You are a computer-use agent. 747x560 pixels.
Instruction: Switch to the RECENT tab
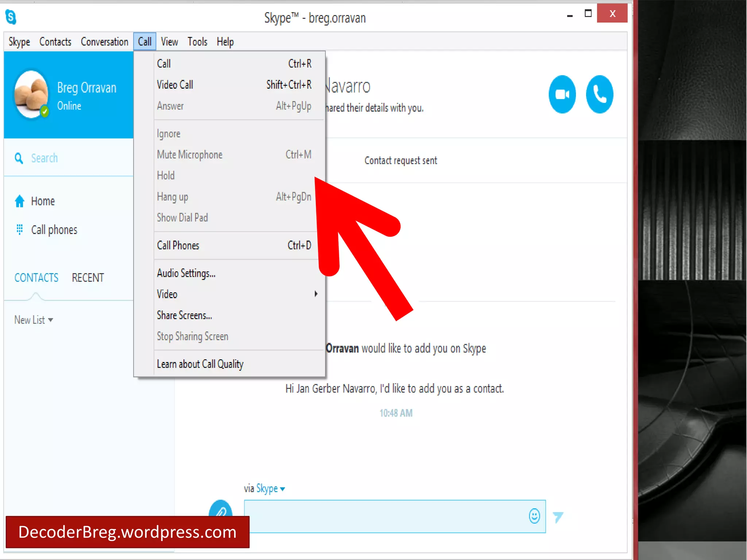point(88,278)
